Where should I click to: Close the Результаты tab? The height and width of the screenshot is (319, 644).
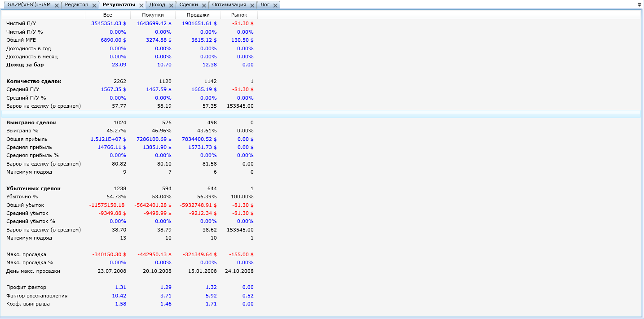141,5
